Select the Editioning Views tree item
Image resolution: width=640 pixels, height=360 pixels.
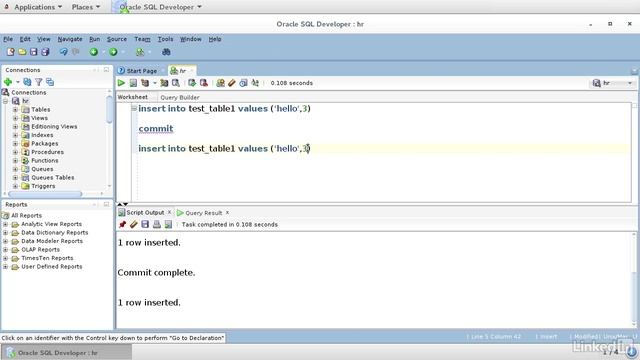pos(54,127)
